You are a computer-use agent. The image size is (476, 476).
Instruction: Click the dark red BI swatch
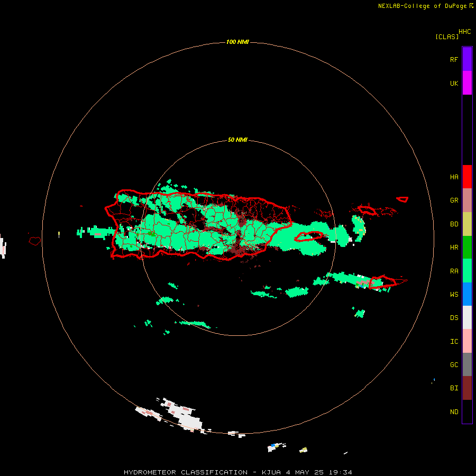point(467,388)
